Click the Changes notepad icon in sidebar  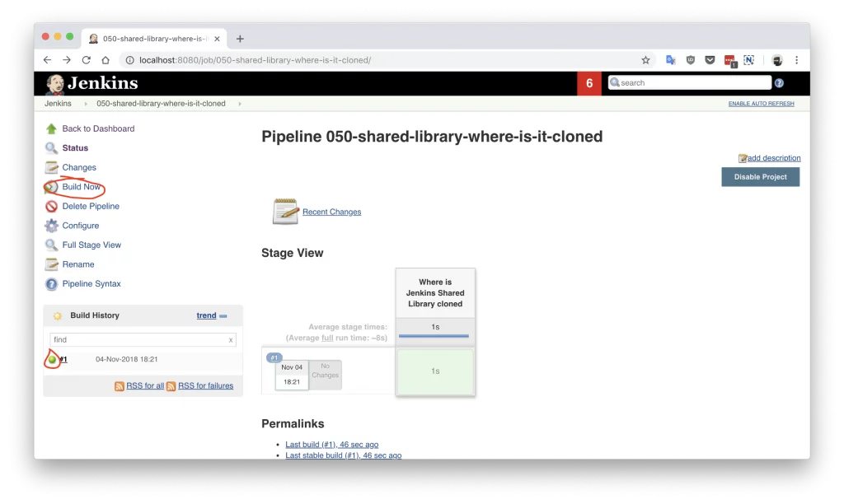point(51,167)
